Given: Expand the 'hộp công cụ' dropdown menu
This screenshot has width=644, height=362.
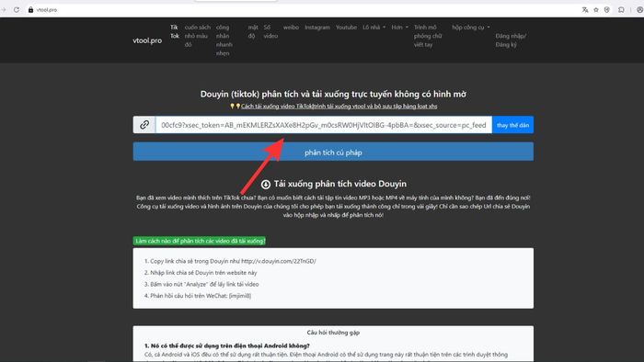Looking at the screenshot, I should click(x=471, y=28).
